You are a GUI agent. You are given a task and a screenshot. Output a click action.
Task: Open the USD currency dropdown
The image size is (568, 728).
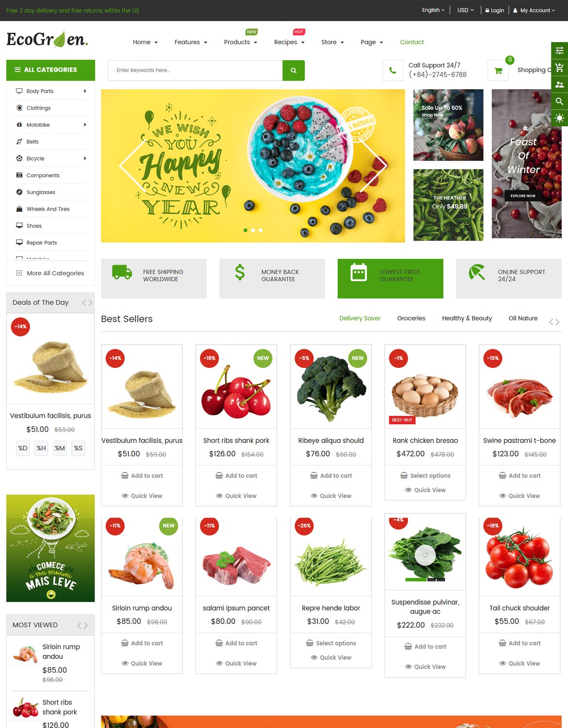(x=465, y=10)
